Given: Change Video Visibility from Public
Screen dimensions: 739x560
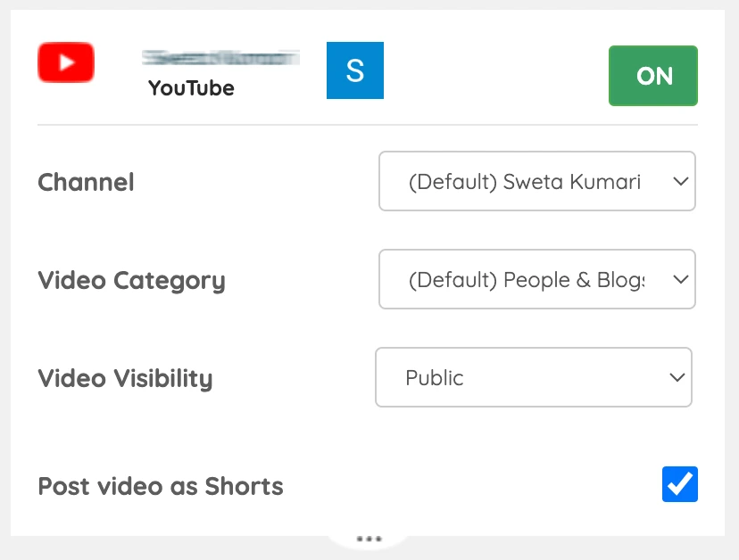Looking at the screenshot, I should [534, 377].
